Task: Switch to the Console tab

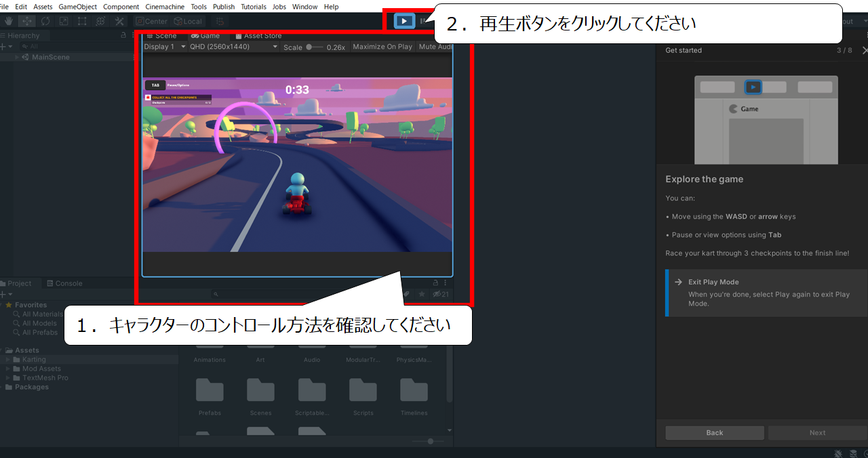Action: click(x=64, y=283)
